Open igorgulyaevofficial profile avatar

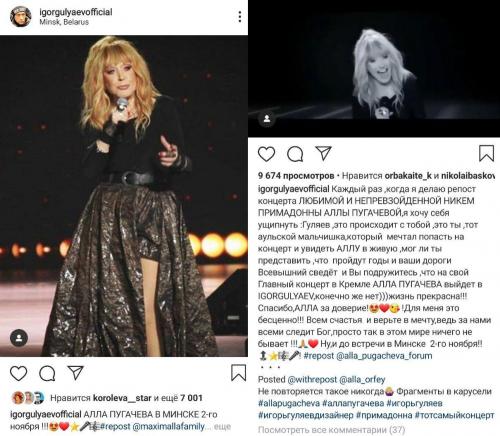click(21, 17)
